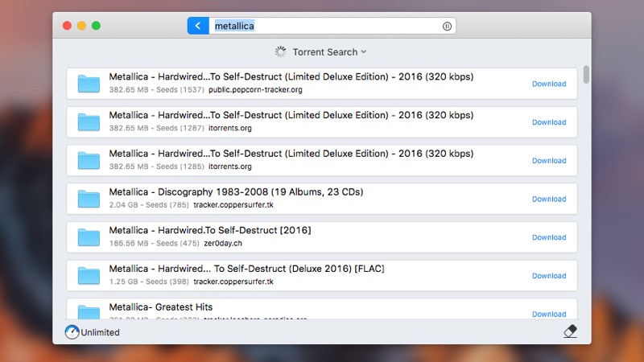The height and width of the screenshot is (362, 644).
Task: Click tracker.coppersurfer.tk under FLAC result
Action: point(233,282)
